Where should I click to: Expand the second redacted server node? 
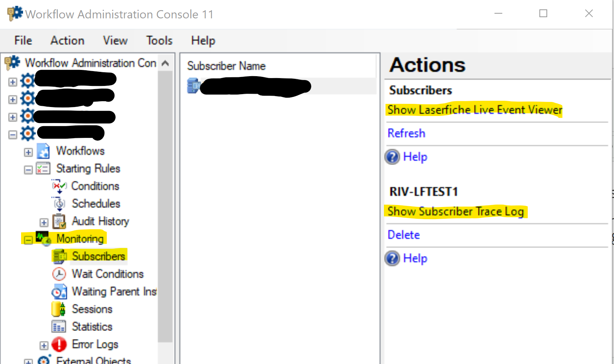[12, 100]
